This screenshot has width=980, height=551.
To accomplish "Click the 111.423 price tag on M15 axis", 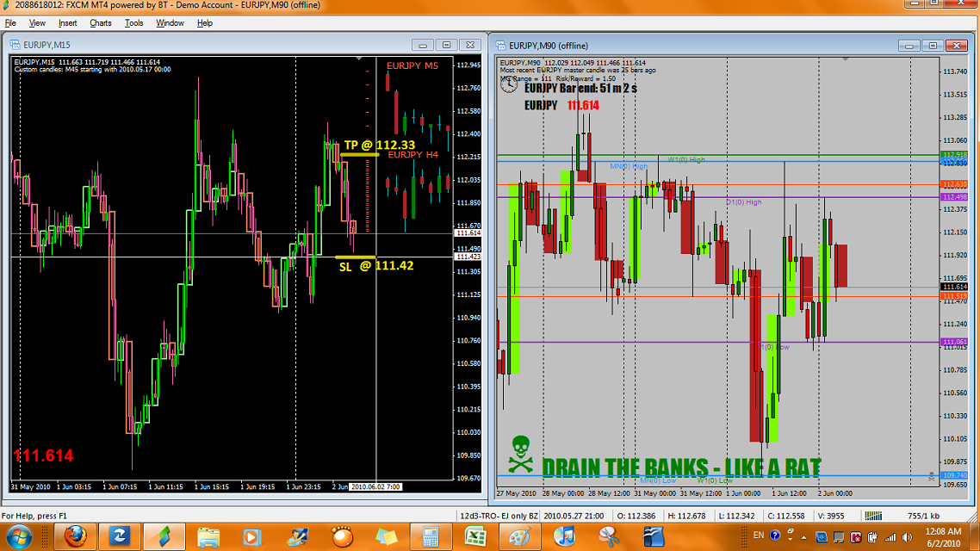I will point(468,257).
